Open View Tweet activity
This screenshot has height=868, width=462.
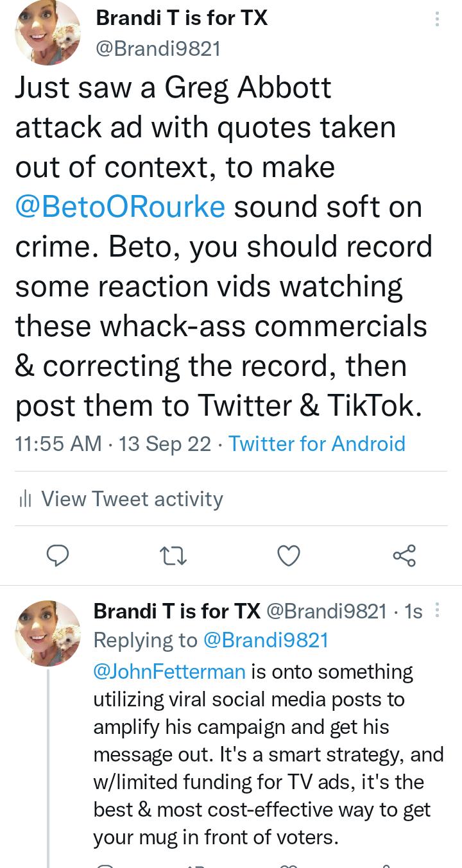coord(132,498)
